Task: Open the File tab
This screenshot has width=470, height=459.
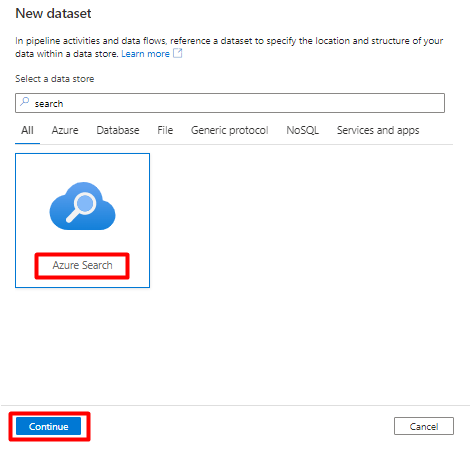Action: (x=165, y=130)
